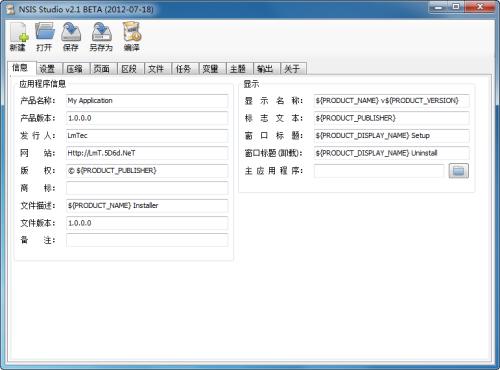
Task: Save using the 保存 toolbar icon
Action: 71,37
